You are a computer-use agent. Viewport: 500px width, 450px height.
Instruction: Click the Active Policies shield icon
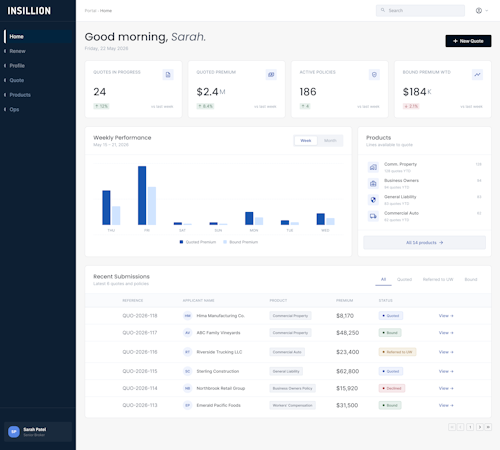point(374,75)
